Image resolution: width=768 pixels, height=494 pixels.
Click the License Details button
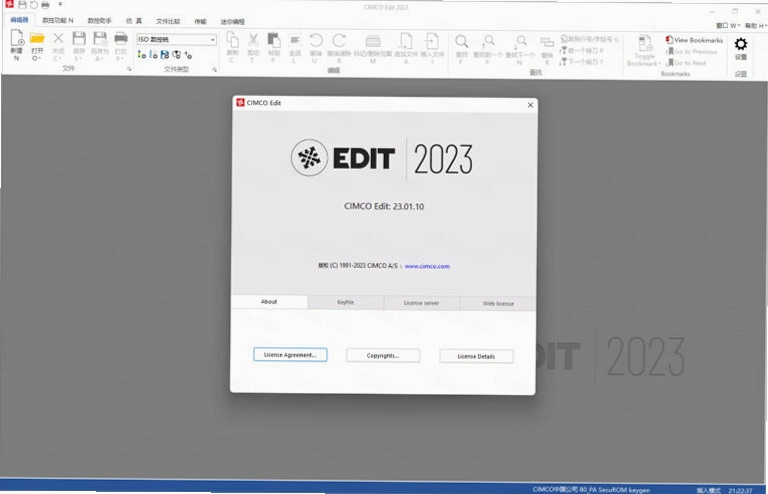point(476,356)
